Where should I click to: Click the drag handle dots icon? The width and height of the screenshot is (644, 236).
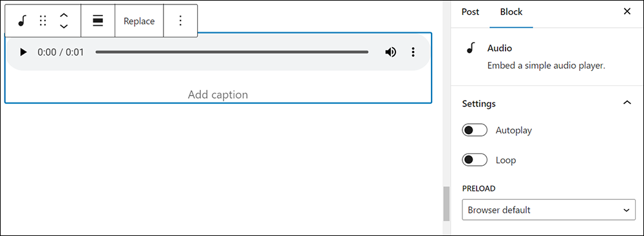[43, 21]
